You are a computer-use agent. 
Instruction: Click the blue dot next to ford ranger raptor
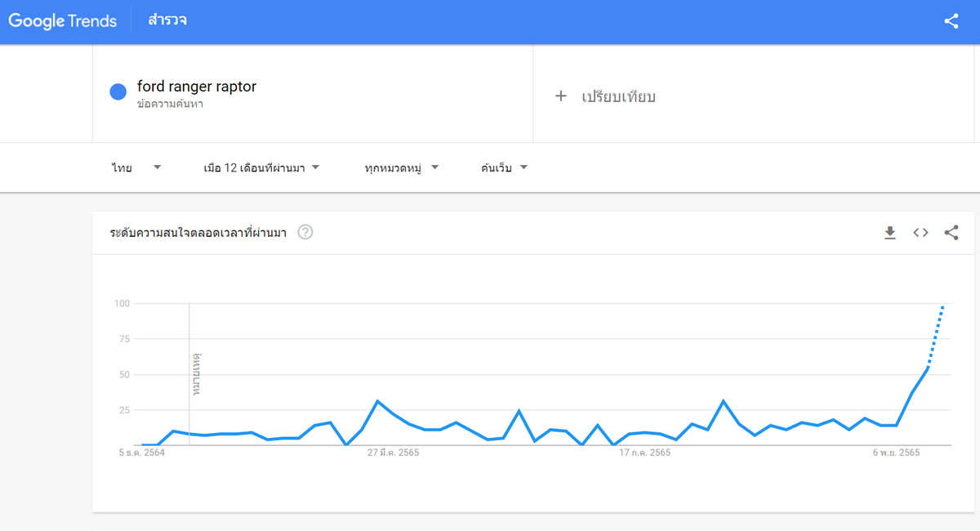[118, 91]
